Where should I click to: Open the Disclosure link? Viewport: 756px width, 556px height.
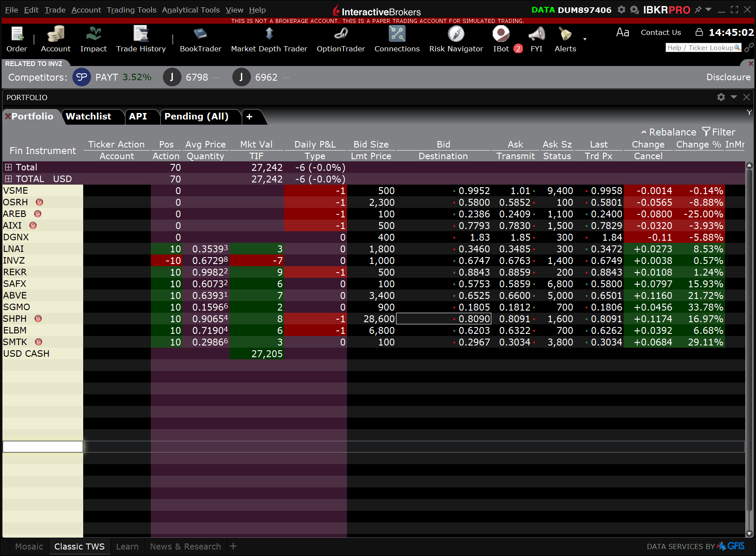(x=728, y=77)
